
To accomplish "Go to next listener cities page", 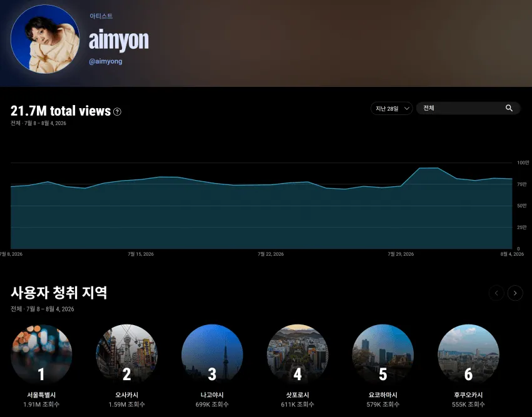I will pyautogui.click(x=515, y=293).
